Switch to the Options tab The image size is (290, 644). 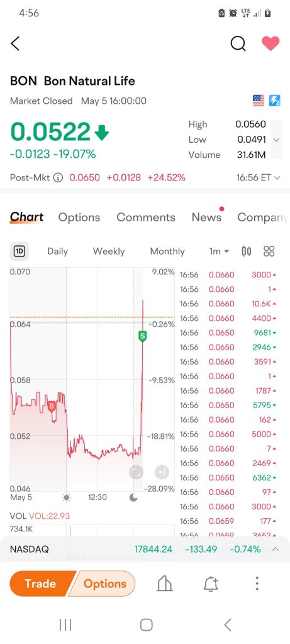[x=79, y=217]
